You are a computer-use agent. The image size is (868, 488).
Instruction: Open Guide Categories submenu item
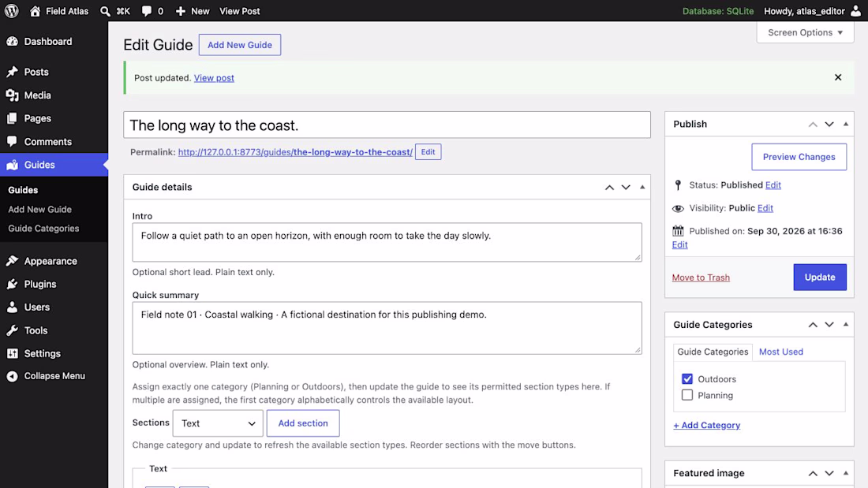point(43,229)
